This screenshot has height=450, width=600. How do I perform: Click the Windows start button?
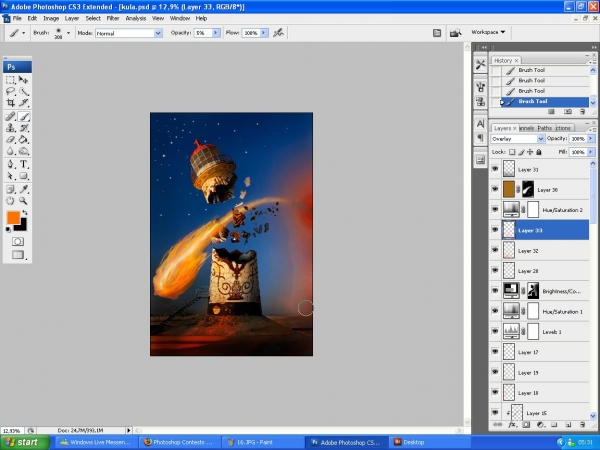tap(25, 442)
